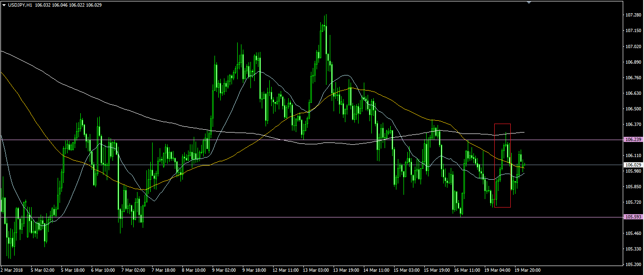Click the OHLC values 106.032 106.046 106.022 106.029
The image size is (644, 275).
point(68,5)
